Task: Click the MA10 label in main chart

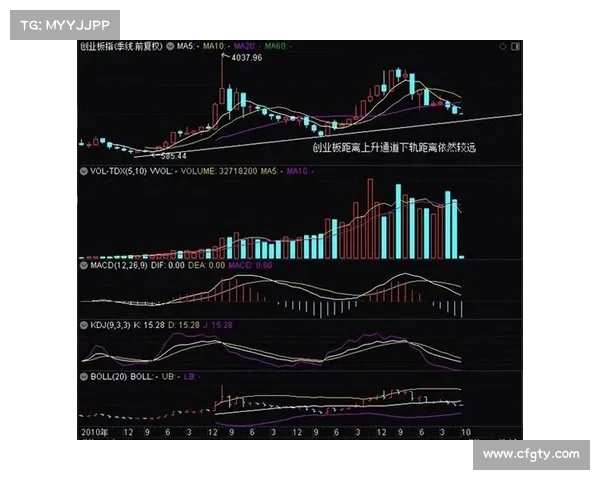Action: (217, 46)
